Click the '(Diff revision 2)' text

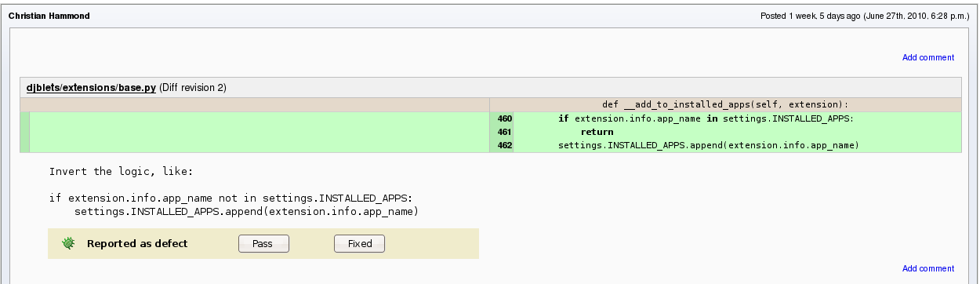coord(193,88)
